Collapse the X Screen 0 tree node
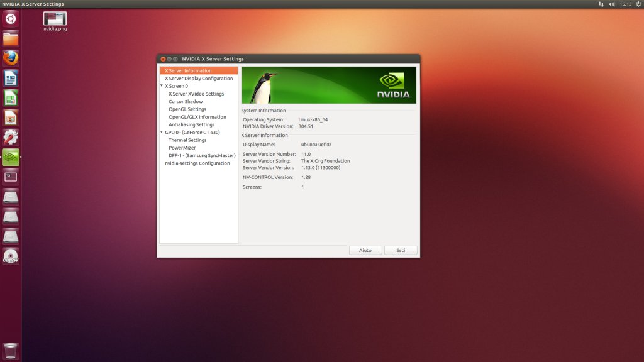This screenshot has height=362, width=644. (162, 85)
